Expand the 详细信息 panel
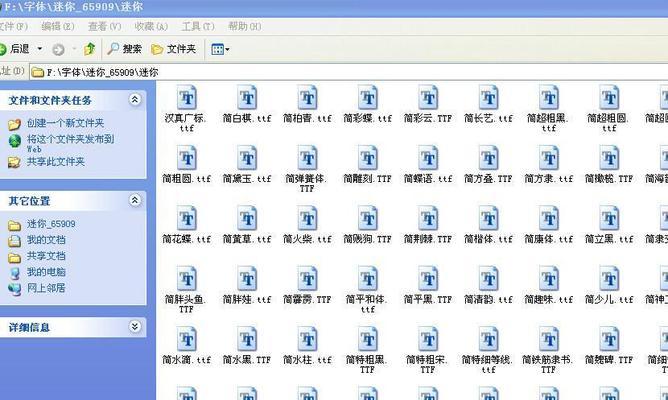 pos(135,327)
